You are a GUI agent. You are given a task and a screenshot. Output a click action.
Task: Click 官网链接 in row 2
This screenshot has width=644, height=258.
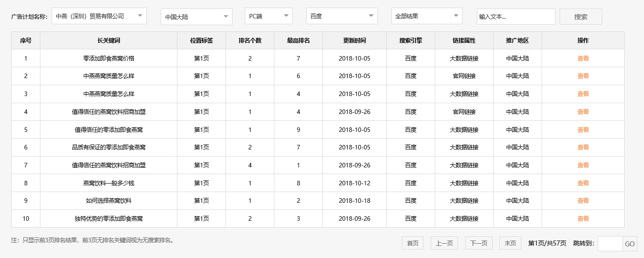464,76
